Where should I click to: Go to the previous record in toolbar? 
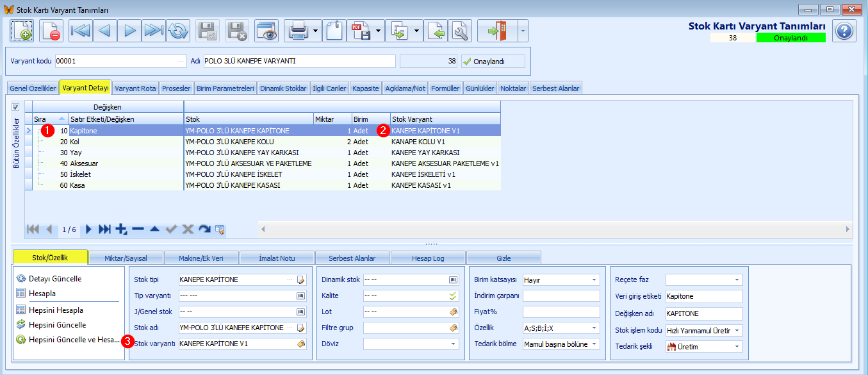pos(105,31)
